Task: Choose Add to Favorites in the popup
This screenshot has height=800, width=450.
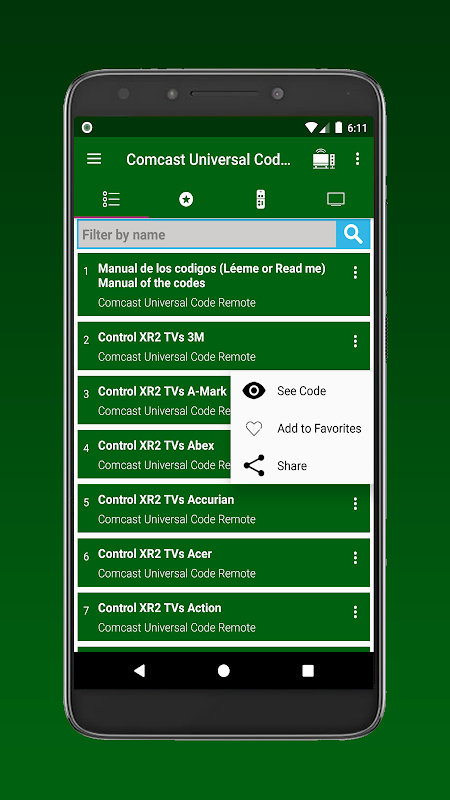Action: pos(302,429)
